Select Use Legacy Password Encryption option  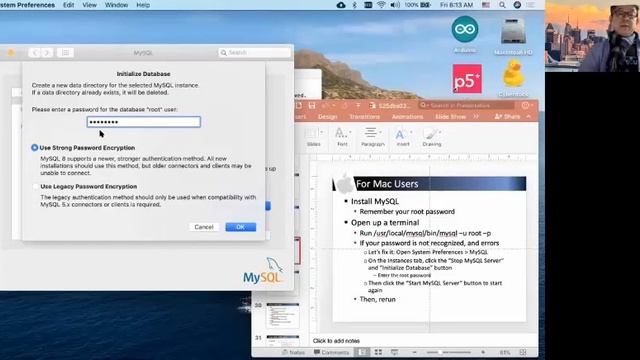pyautogui.click(x=36, y=187)
